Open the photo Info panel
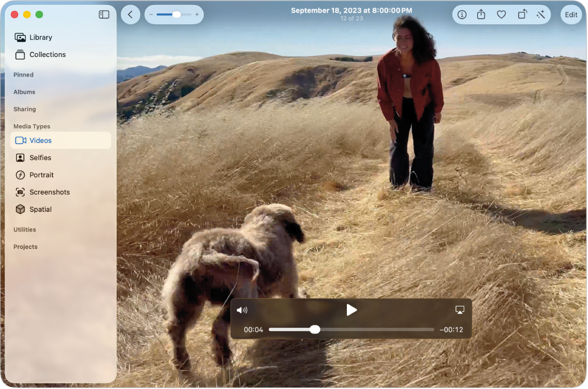588x389 pixels. 461,14
